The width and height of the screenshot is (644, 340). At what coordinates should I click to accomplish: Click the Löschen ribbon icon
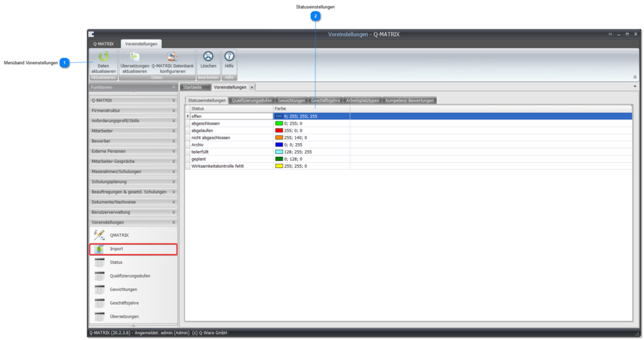(x=209, y=56)
